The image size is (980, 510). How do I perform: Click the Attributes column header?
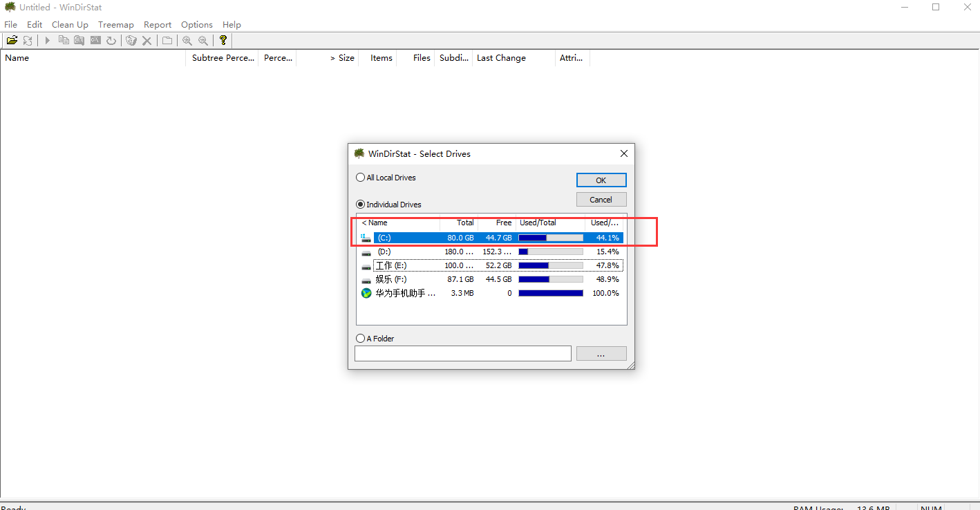pos(572,58)
